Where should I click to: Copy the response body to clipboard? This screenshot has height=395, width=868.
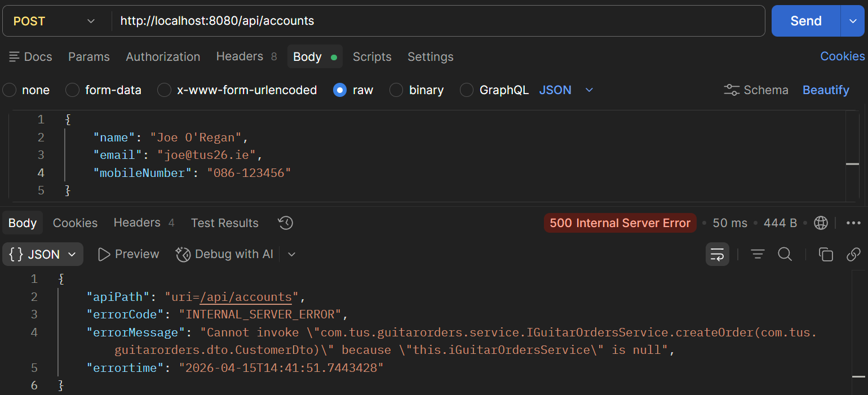(x=826, y=255)
